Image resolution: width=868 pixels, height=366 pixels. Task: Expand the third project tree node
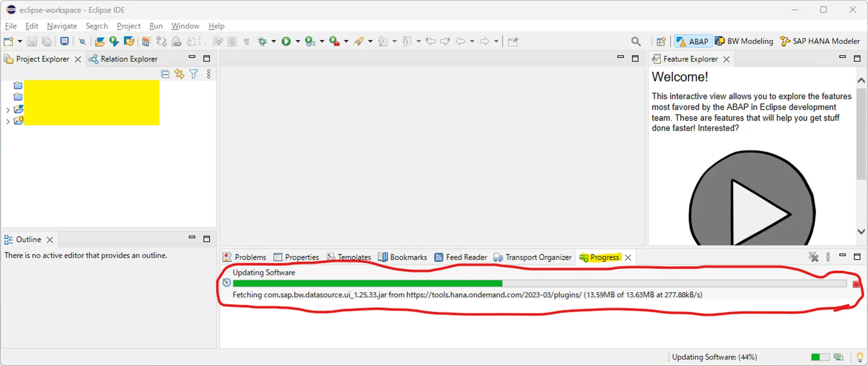pyautogui.click(x=8, y=110)
